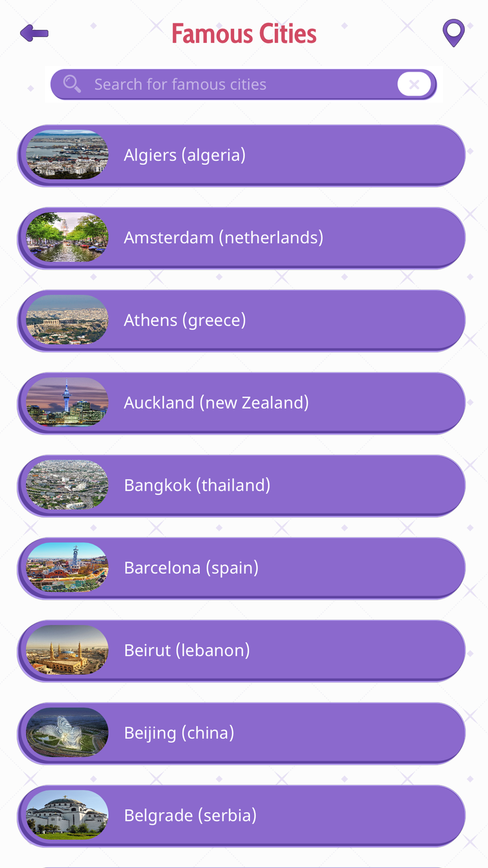The height and width of the screenshot is (868, 488).
Task: Open Barcelona (spain) city
Action: [x=241, y=568]
